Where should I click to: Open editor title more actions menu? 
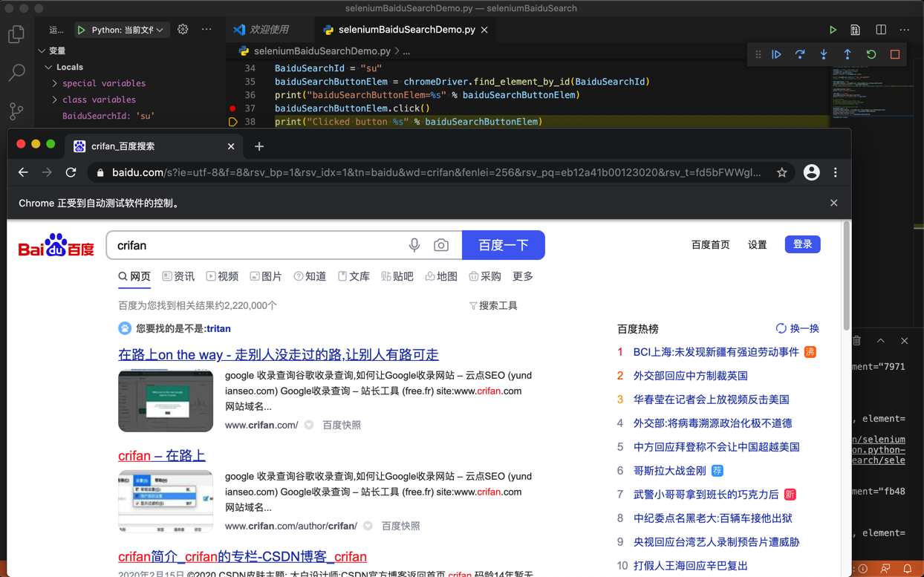[904, 30]
